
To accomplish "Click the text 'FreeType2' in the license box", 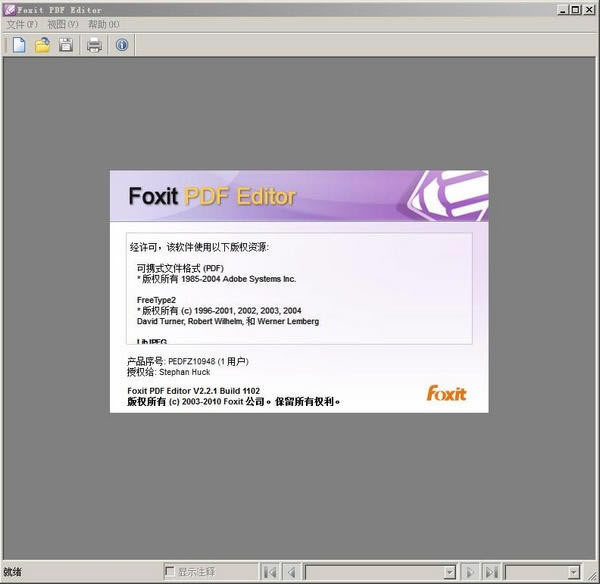I will pyautogui.click(x=156, y=300).
